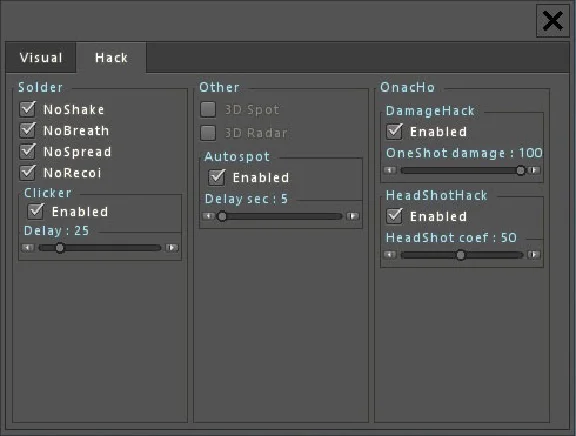This screenshot has height=436, width=576.
Task: Click left arrow of Autospot Delay sec slider
Action: point(209,216)
